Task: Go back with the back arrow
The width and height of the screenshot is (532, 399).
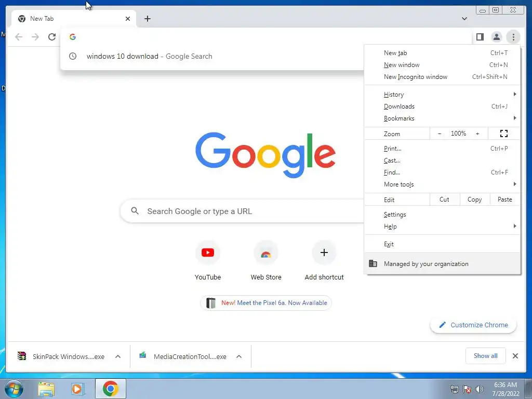Action: [x=19, y=37]
